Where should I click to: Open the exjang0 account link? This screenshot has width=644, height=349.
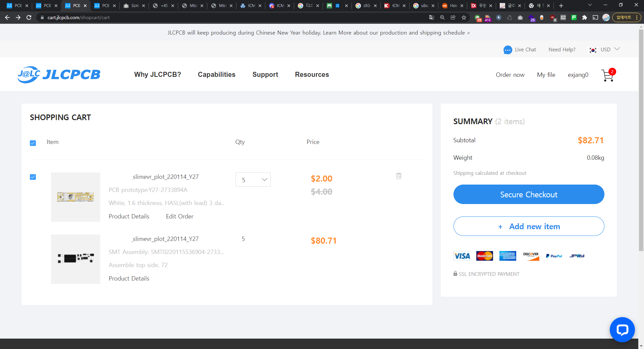point(578,75)
